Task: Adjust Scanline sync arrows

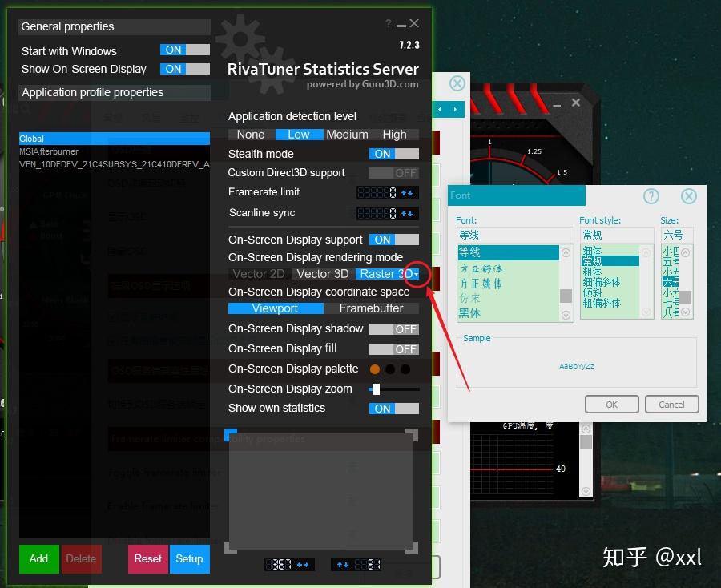Action: [x=407, y=213]
